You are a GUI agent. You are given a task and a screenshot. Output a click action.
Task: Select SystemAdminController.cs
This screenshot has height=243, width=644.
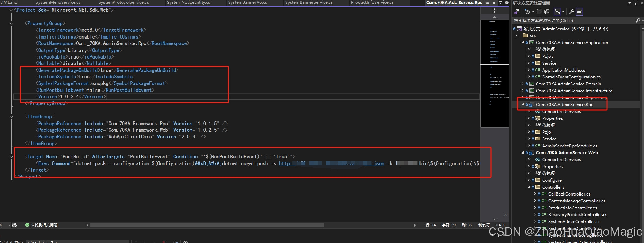point(574,221)
